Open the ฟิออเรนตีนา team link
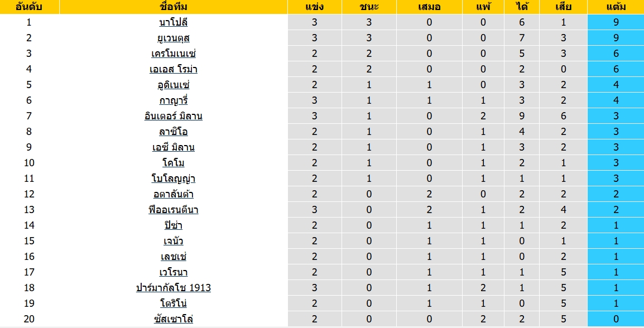 [x=174, y=210]
